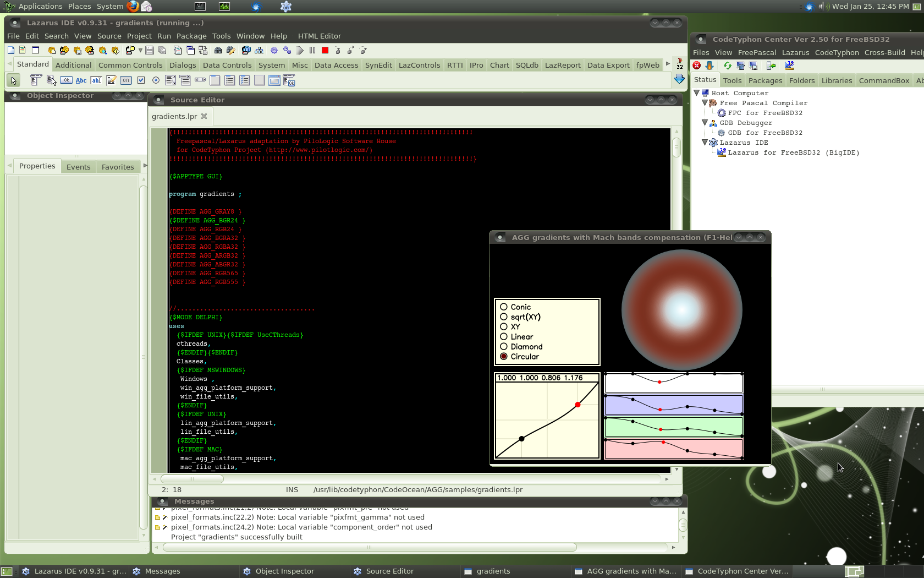Click Source Editor horizontal scrollbar thumb

click(x=192, y=479)
